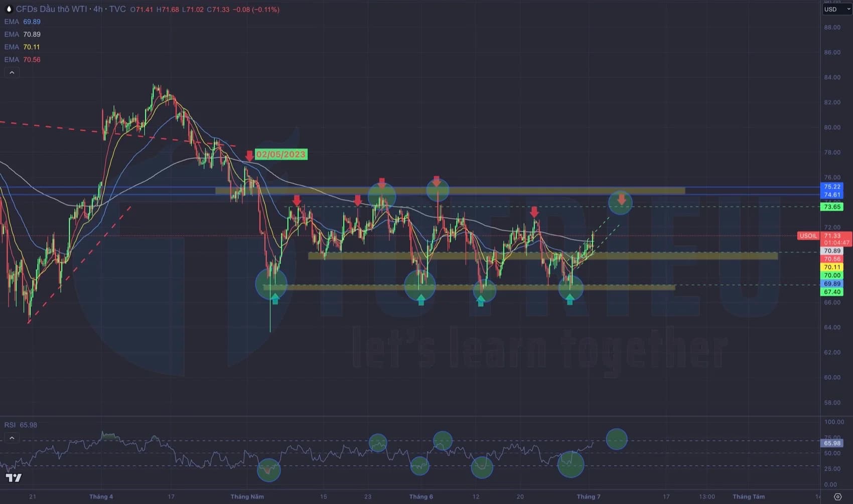Click the TradingView logo
This screenshot has width=853, height=504.
point(14,478)
